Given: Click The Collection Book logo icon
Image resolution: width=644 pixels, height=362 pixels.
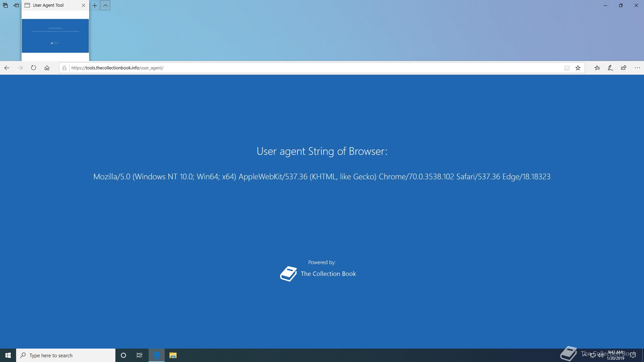Looking at the screenshot, I should point(288,274).
